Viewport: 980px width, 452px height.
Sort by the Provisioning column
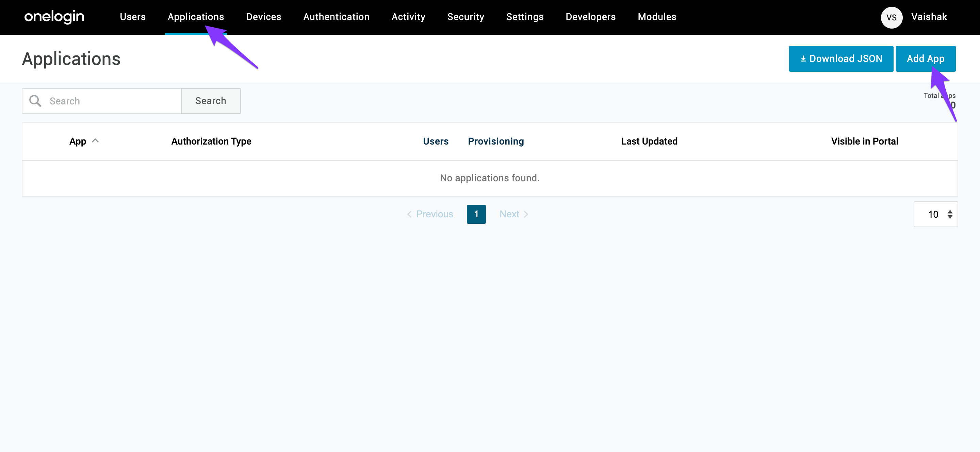495,141
